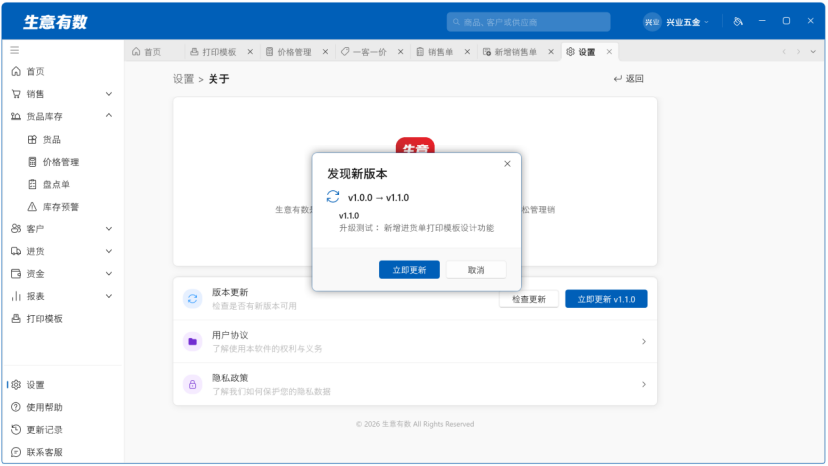Expand the 进货 section chevron
Image resolution: width=828 pixels, height=466 pixels.
pos(109,251)
